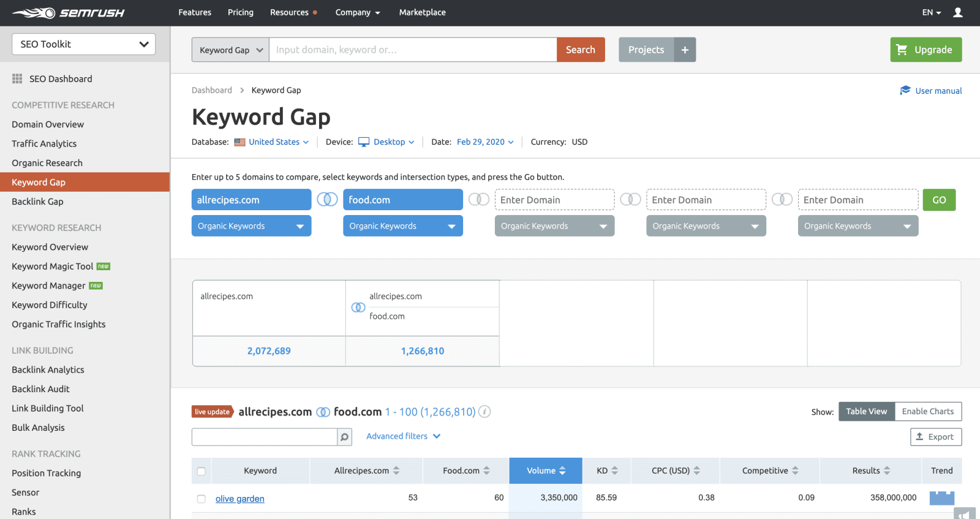Expand Advanced filters

click(403, 436)
